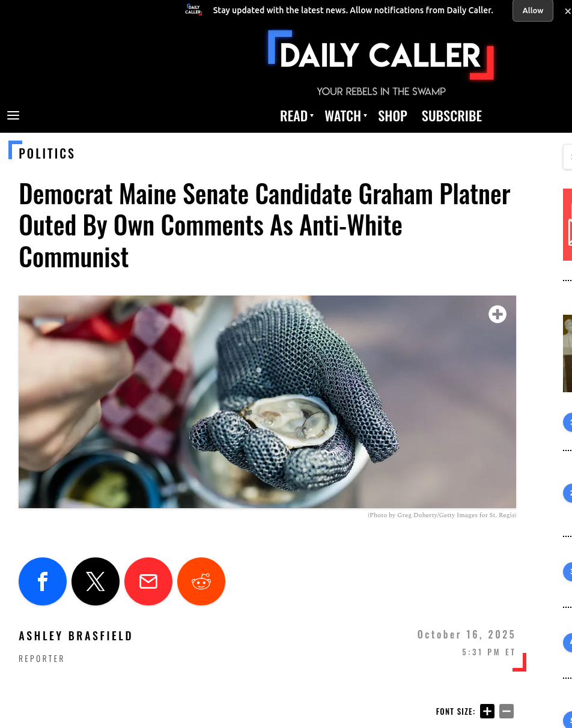Screen dimensions: 572x728
Task: Go to the SHOP menu item
Action: click(392, 116)
